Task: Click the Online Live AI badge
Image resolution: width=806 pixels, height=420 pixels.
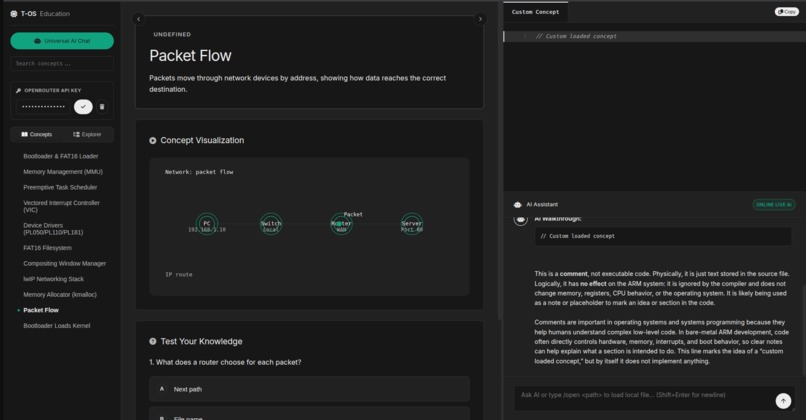Action: tap(774, 205)
